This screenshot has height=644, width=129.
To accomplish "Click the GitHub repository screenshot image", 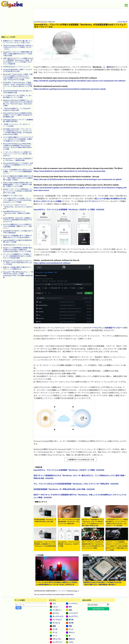I will coord(64,294).
